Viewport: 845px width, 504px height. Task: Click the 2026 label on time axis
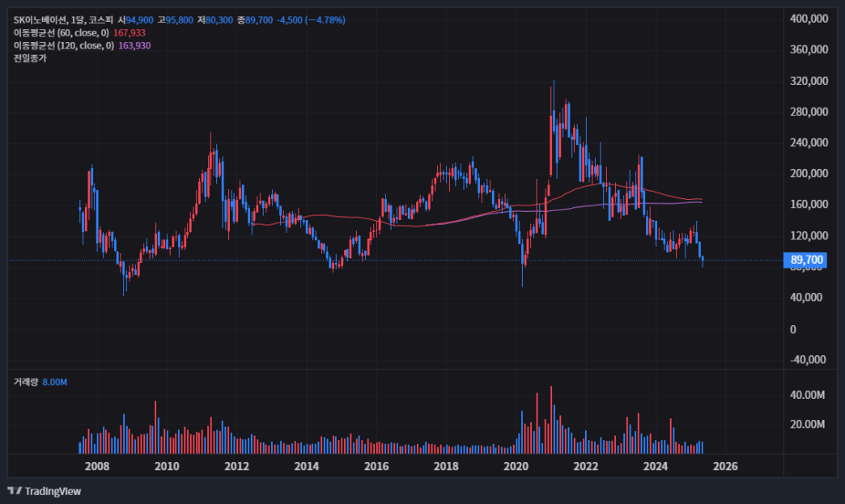(x=725, y=466)
